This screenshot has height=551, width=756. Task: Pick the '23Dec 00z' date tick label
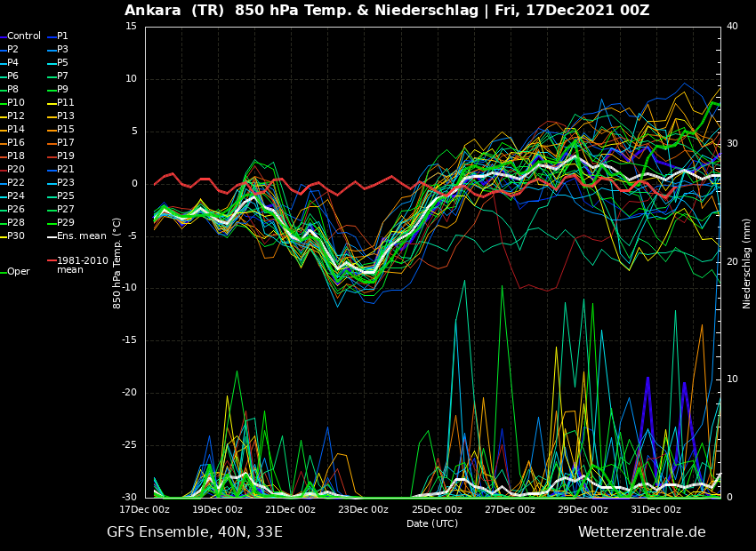coord(364,509)
